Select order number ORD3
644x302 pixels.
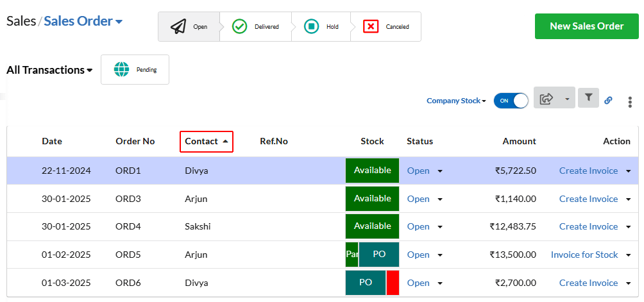[x=128, y=199]
